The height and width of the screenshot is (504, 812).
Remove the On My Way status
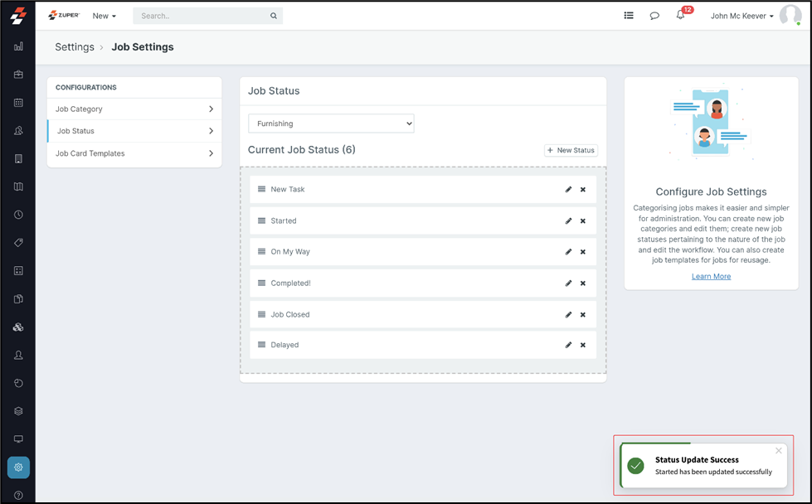point(583,252)
